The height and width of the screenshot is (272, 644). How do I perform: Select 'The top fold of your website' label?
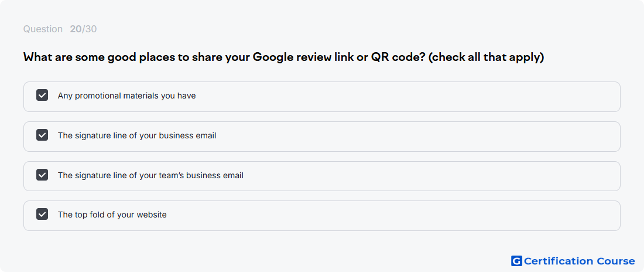tap(112, 215)
